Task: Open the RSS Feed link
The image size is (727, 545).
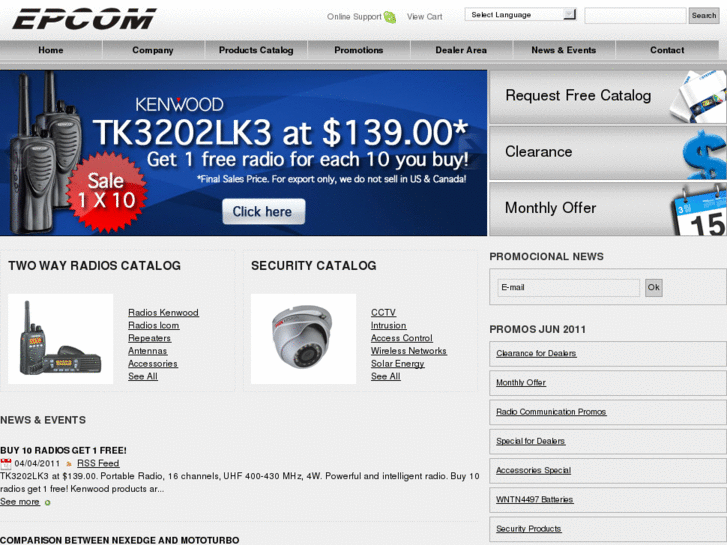Action: tap(98, 463)
